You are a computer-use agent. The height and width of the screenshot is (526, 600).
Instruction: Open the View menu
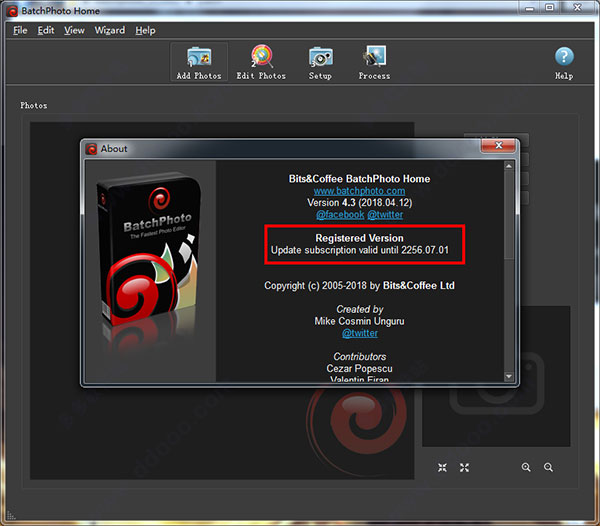[74, 30]
